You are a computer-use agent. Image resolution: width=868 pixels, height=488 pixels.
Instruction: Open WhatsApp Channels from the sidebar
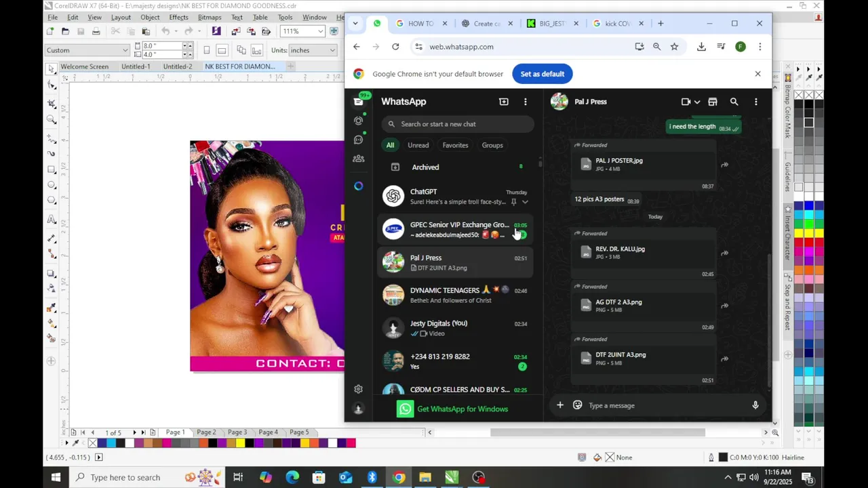(359, 140)
